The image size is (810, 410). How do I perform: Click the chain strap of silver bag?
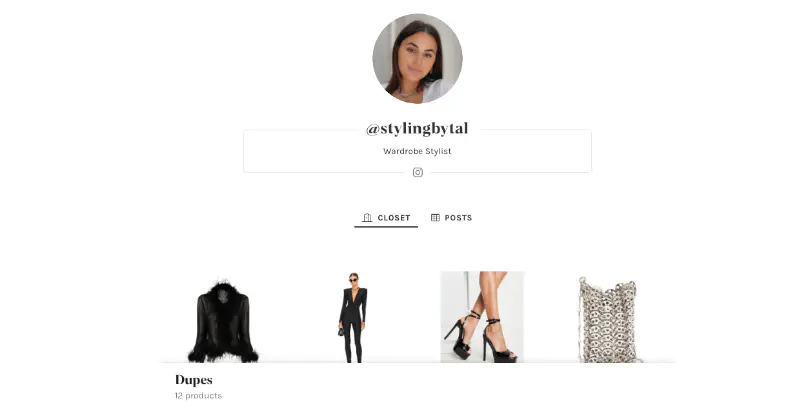[581, 320]
